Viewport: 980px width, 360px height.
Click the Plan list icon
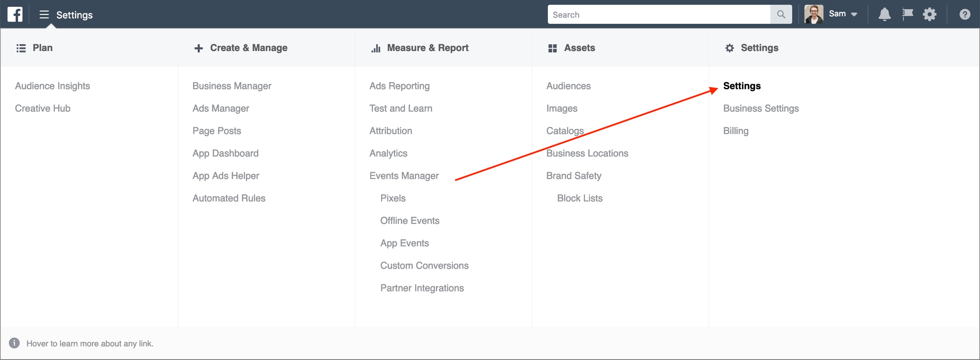(21, 48)
